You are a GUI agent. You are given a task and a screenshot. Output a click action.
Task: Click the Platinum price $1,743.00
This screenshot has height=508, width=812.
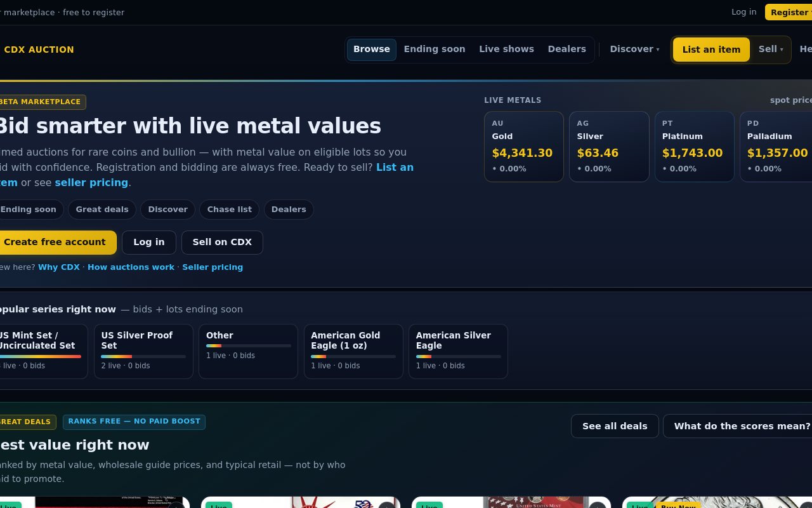(692, 153)
